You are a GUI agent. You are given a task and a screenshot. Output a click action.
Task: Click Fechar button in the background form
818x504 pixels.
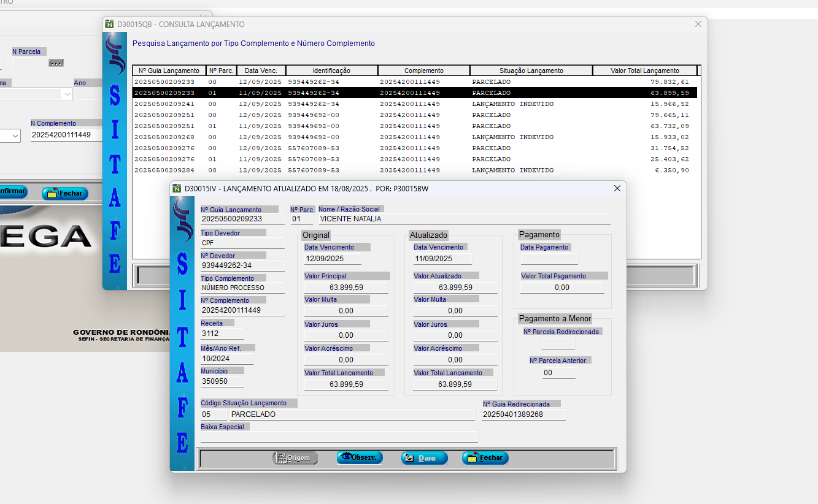(x=65, y=193)
